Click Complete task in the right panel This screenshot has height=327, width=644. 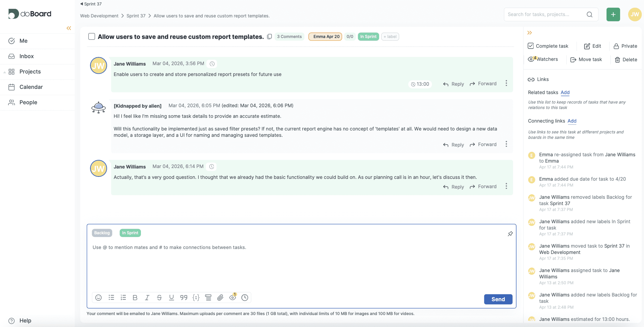coord(548,46)
